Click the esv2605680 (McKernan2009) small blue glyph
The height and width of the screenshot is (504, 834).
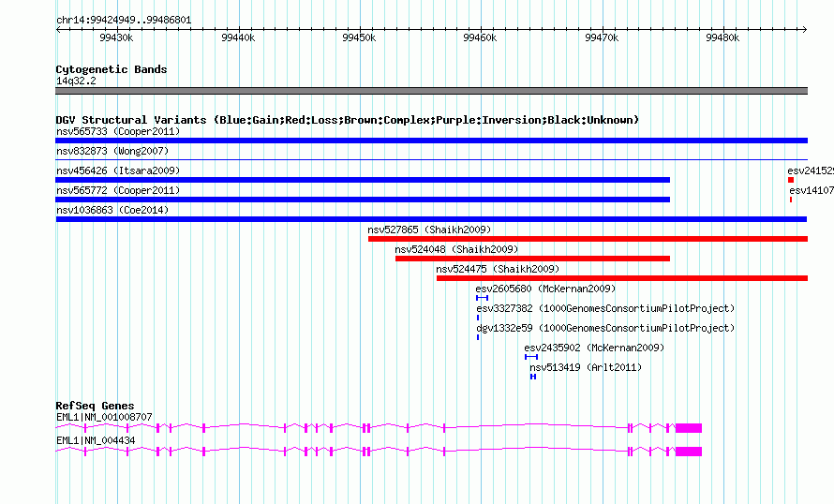pyautogui.click(x=482, y=298)
